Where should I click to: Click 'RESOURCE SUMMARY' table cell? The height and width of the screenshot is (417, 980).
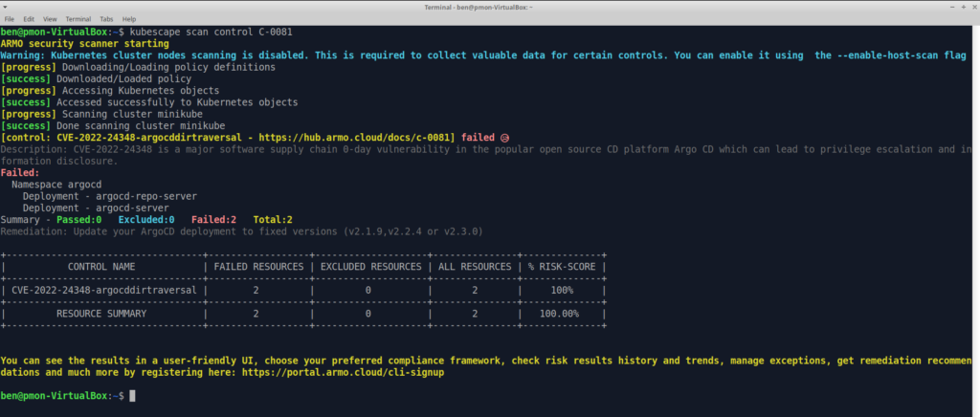[101, 314]
